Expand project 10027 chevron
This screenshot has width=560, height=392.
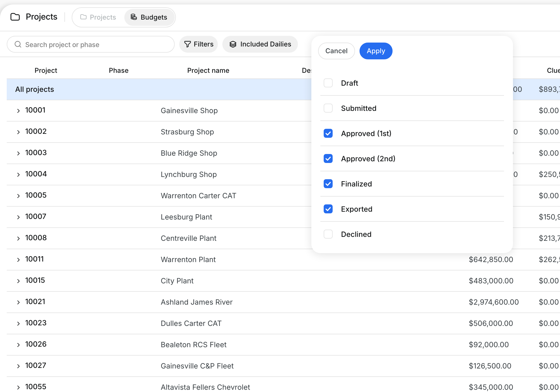point(18,366)
